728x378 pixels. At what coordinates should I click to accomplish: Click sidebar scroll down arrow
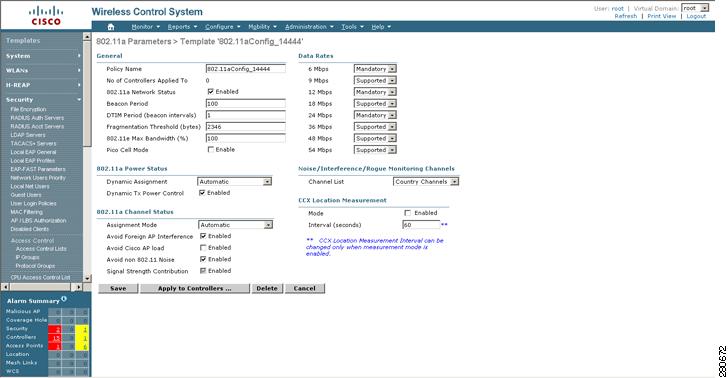coord(87,278)
